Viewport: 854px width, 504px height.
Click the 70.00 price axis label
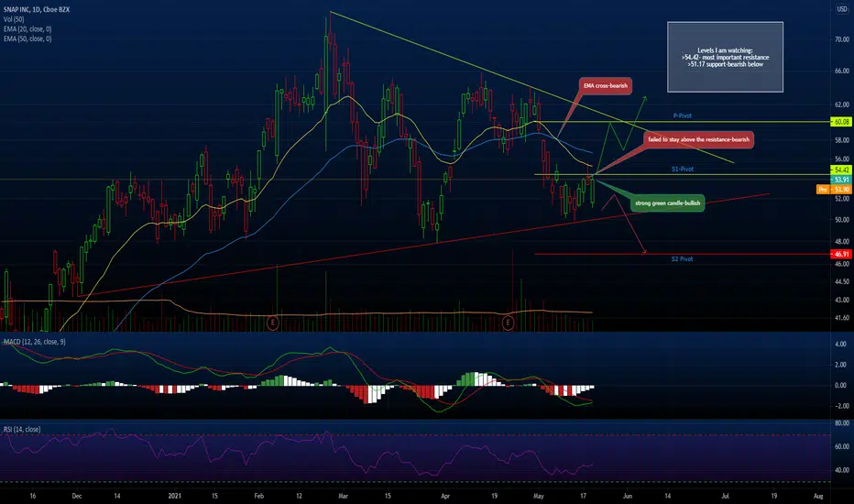[x=841, y=39]
